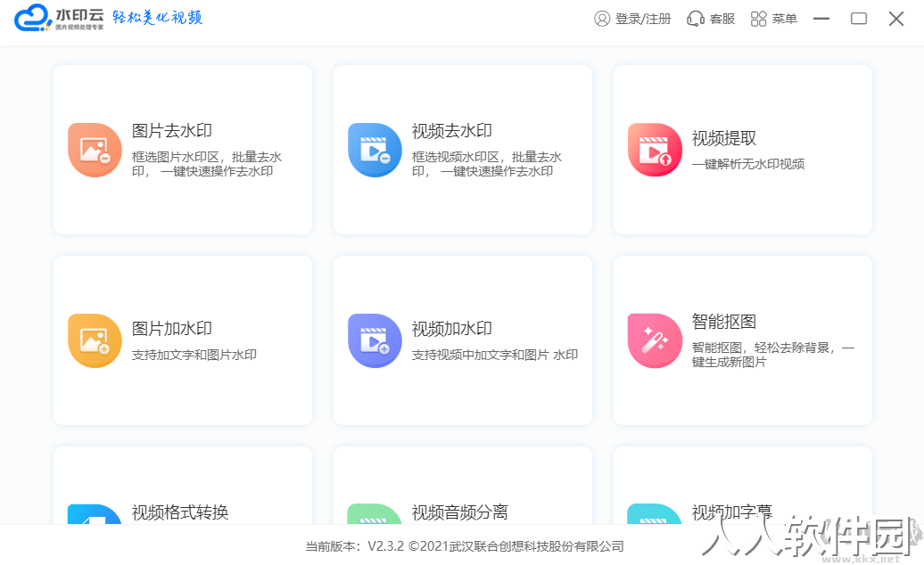
Task: Click description 支持视频中加文字和图片 水印
Action: (494, 355)
